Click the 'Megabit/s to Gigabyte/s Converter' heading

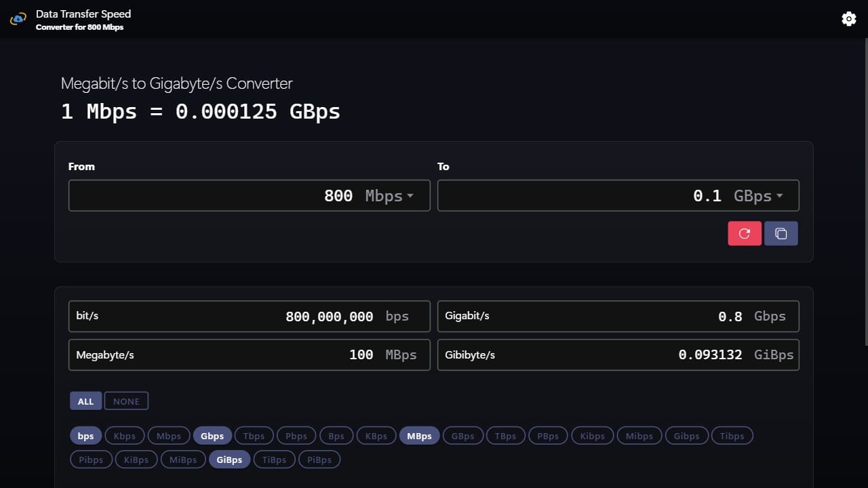(177, 83)
